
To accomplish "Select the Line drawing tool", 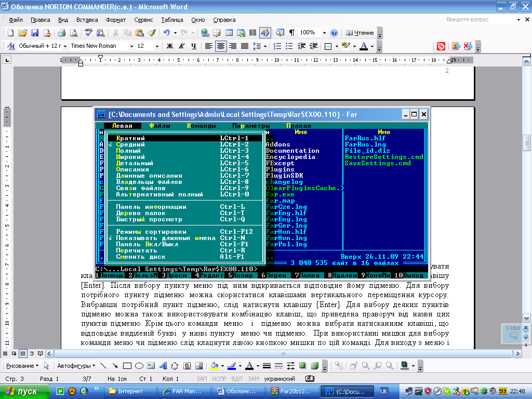I will [103, 366].
